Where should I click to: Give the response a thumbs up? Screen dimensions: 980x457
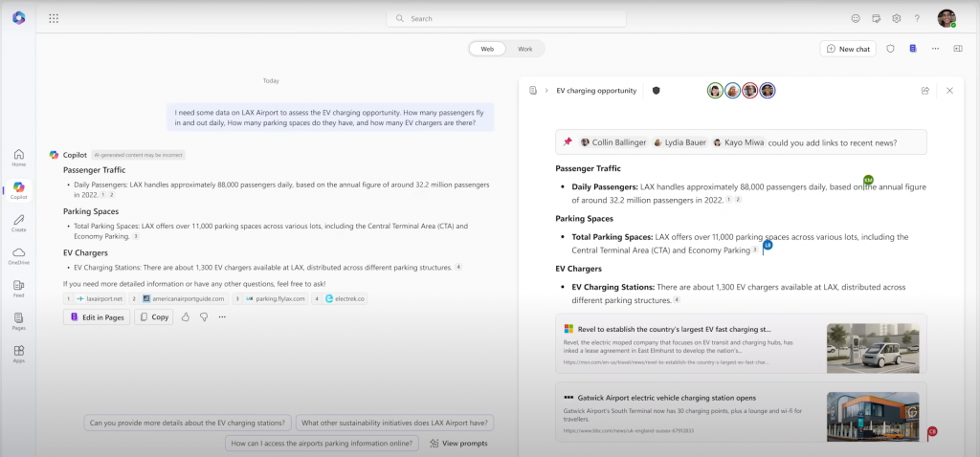tap(186, 317)
